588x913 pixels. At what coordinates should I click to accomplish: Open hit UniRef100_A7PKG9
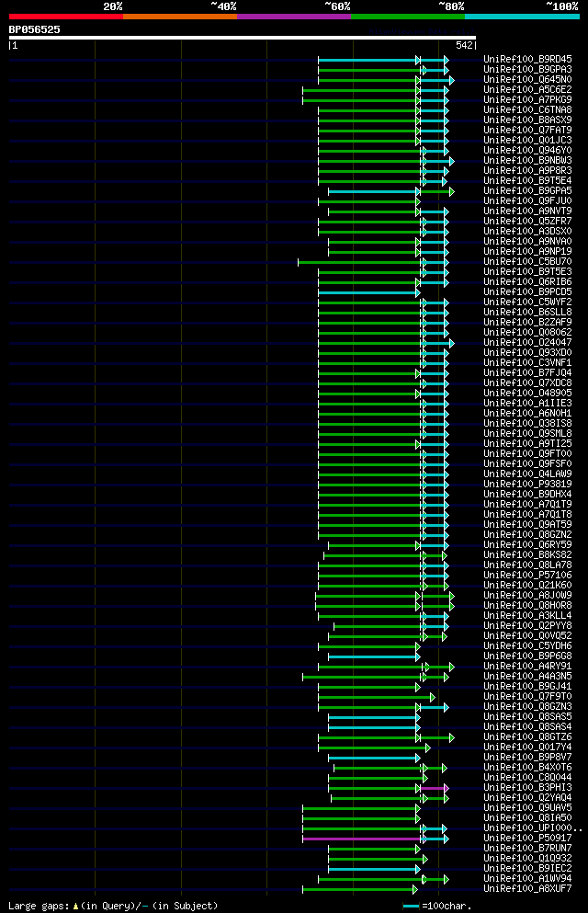[527, 99]
